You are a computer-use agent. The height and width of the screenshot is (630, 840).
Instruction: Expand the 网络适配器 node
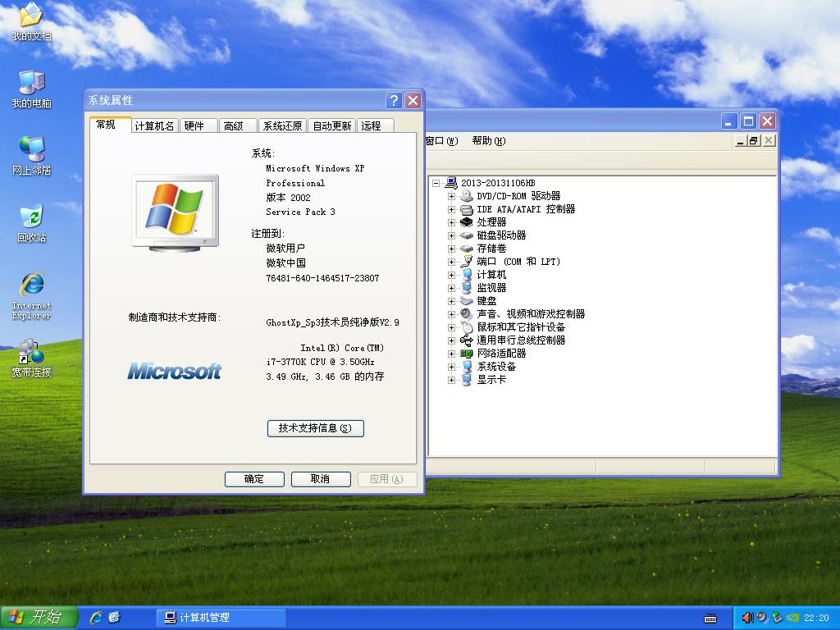click(452, 354)
